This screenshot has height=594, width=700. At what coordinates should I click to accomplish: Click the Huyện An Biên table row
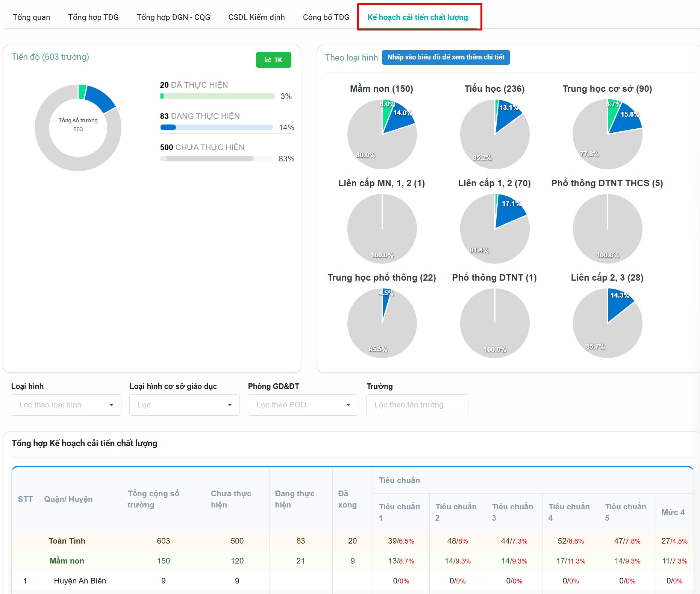(80, 581)
